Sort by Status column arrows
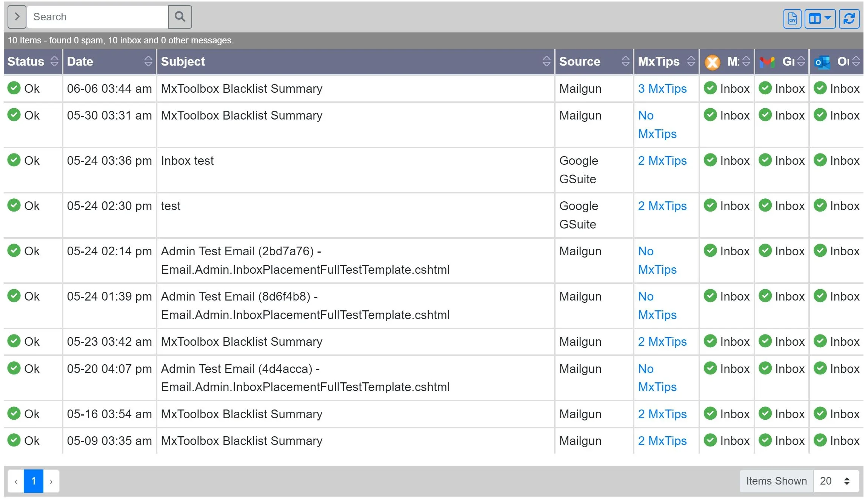 (54, 61)
